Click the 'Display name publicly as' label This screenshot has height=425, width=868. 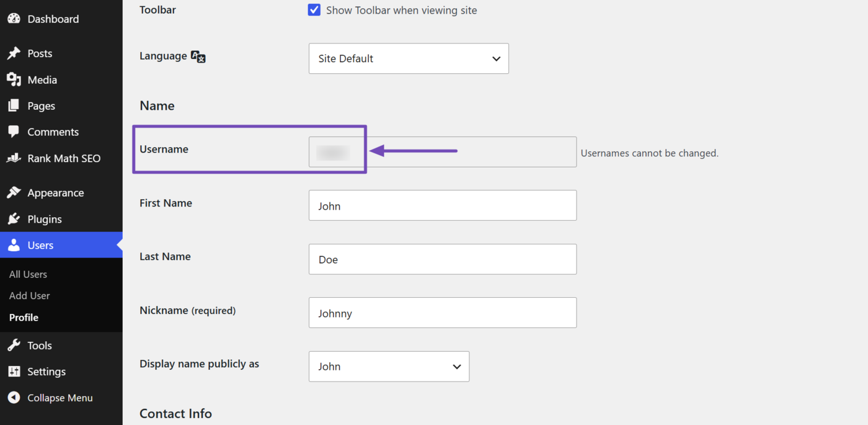(199, 364)
